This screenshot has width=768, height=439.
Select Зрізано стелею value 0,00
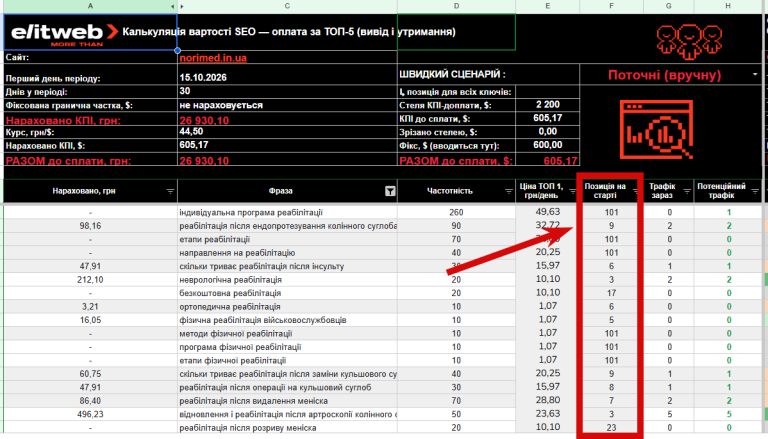coord(548,131)
